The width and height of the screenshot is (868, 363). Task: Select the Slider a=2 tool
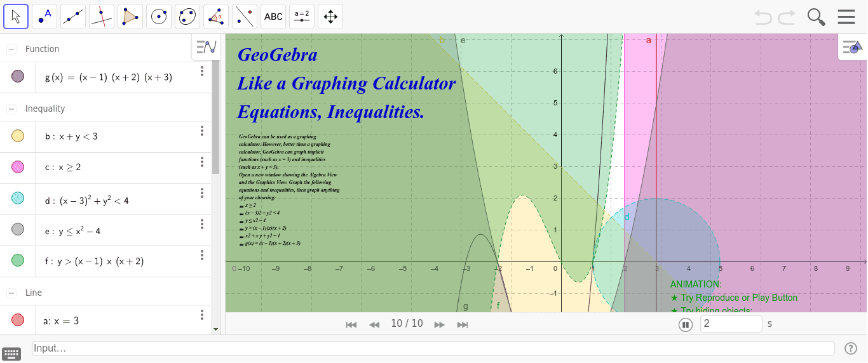click(302, 16)
